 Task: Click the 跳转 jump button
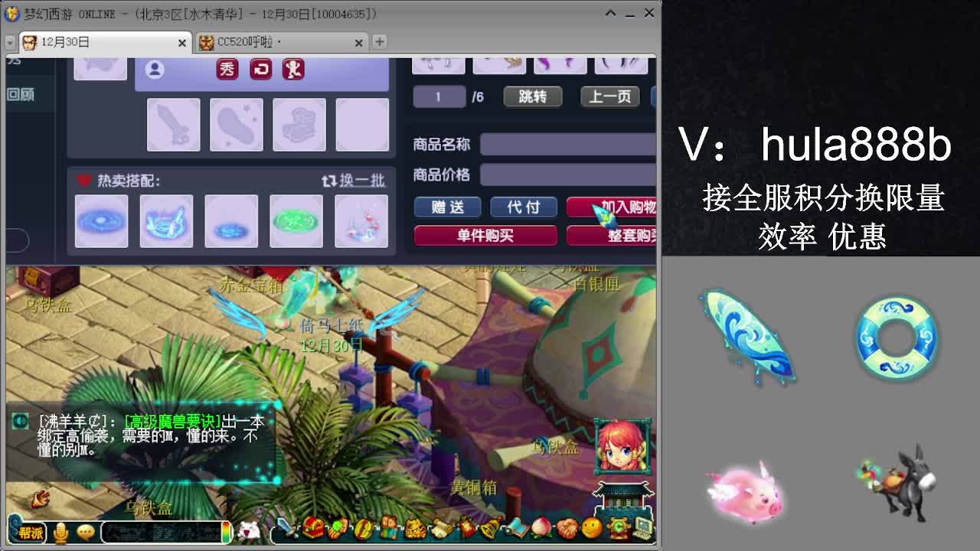pos(533,96)
